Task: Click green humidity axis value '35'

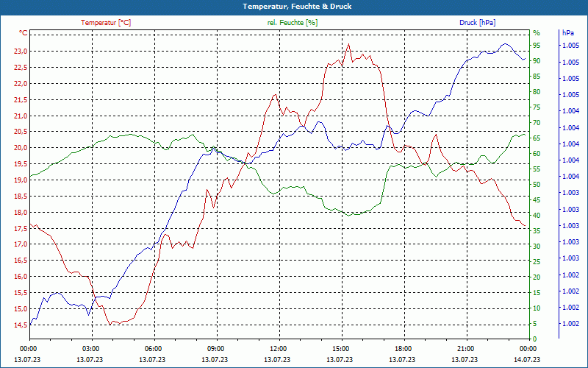Action: [537, 231]
